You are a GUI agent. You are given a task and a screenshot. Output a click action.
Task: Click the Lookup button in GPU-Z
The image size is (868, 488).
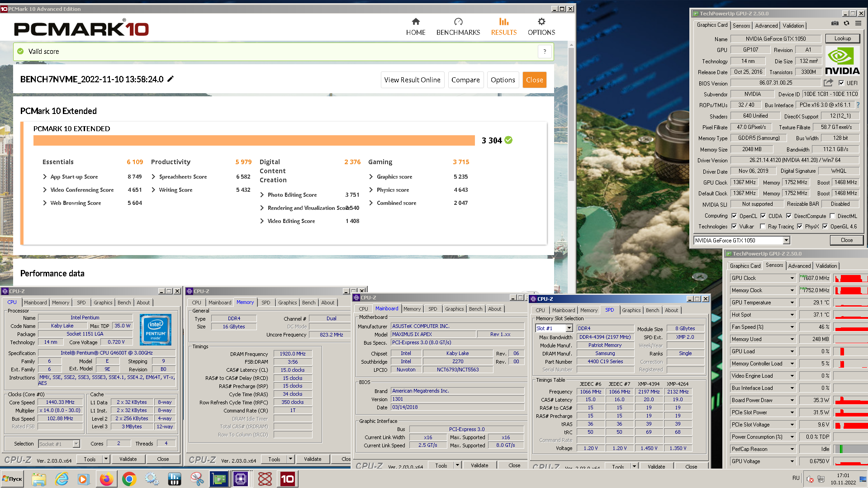(x=842, y=38)
